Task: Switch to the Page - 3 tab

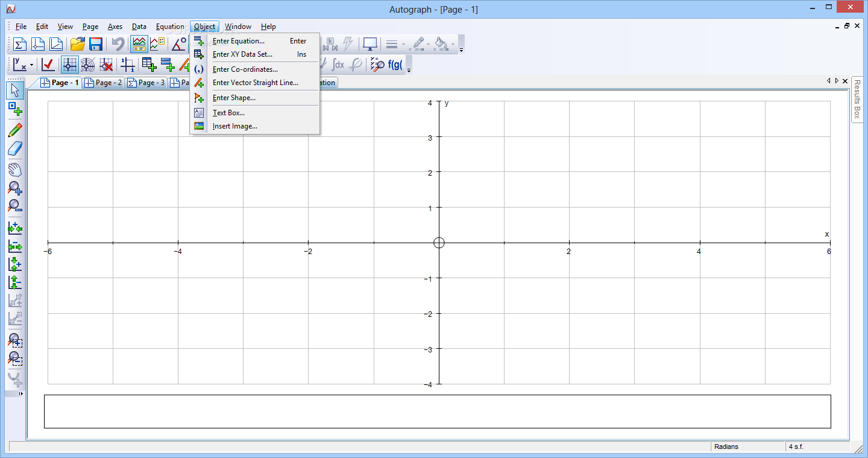Action: (x=146, y=83)
